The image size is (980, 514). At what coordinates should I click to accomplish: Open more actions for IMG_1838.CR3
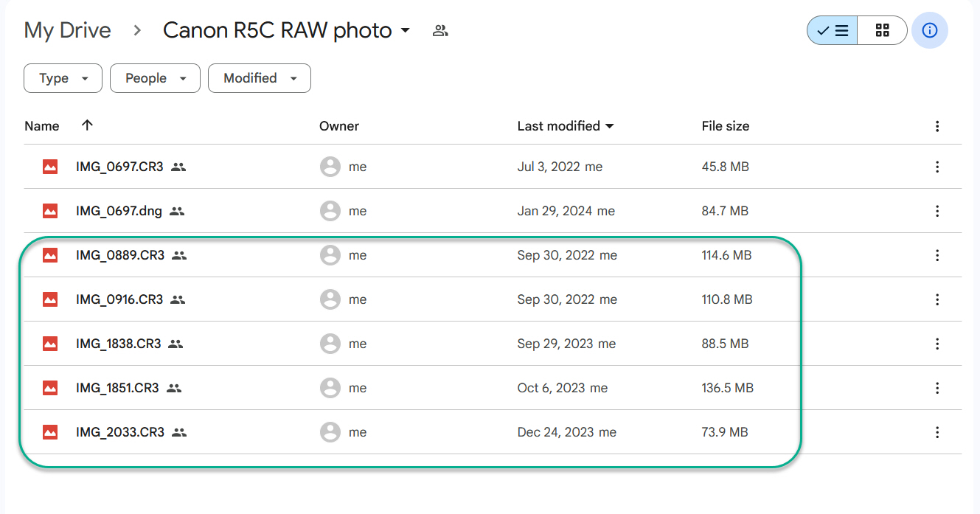(937, 344)
